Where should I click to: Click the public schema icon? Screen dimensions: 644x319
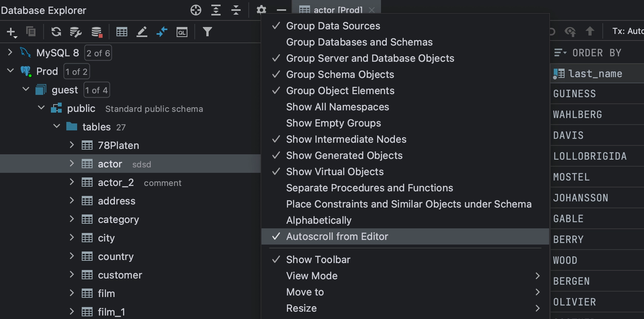pos(56,108)
